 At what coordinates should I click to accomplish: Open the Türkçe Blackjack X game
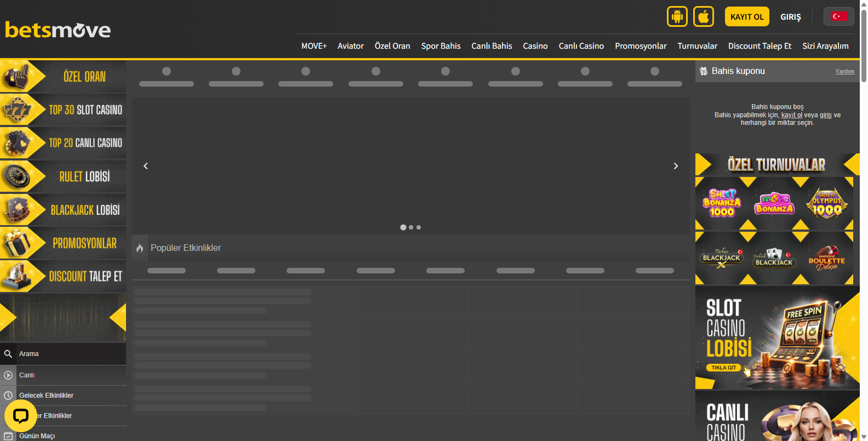pyautogui.click(x=722, y=258)
